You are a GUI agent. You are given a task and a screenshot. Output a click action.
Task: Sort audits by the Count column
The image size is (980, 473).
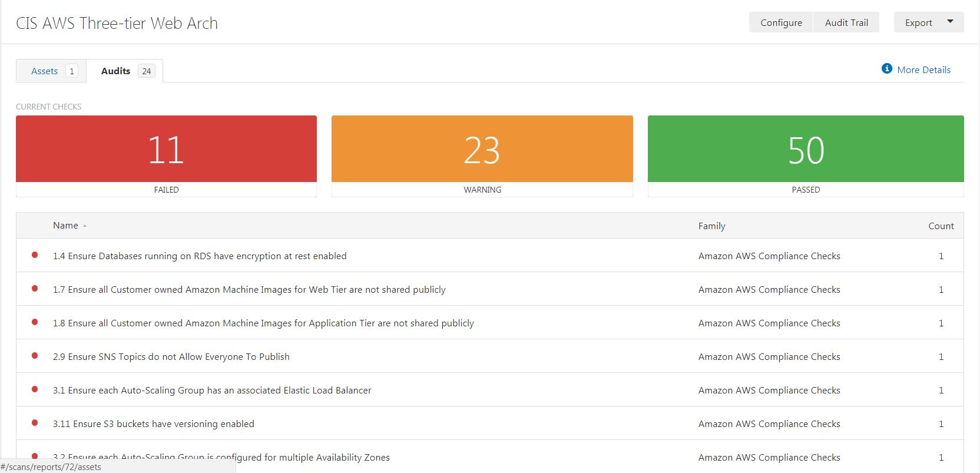tap(941, 226)
